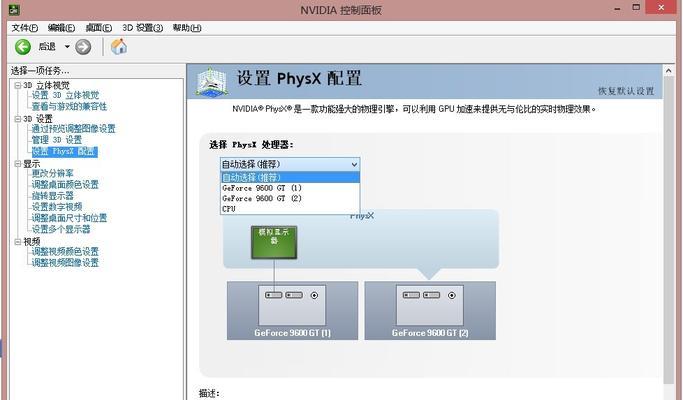Viewport: 683px width, 400px height.
Task: Open 调整视频图像设置 task
Action: (x=65, y=263)
